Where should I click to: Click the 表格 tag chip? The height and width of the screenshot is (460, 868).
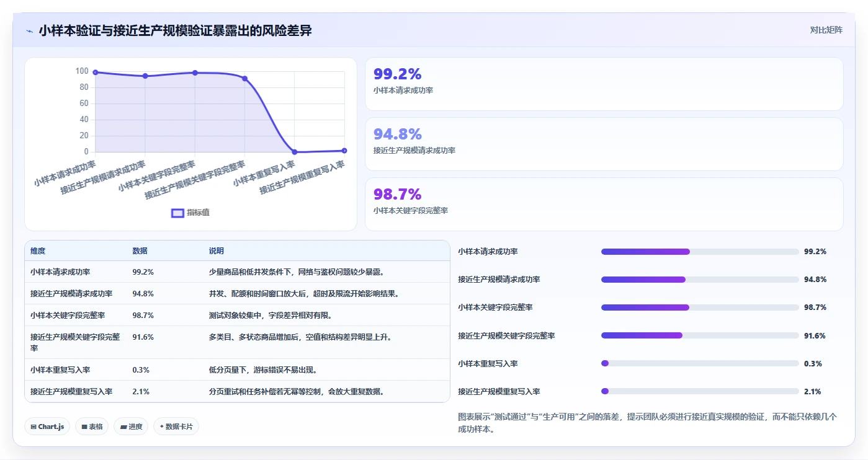coord(92,427)
